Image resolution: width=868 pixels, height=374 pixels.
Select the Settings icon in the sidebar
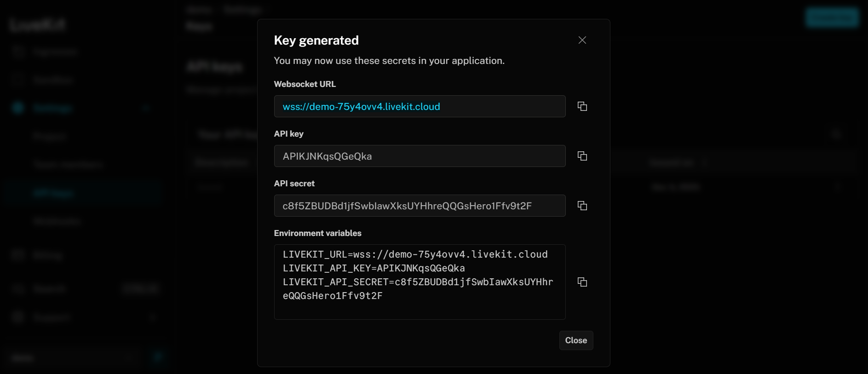point(18,108)
